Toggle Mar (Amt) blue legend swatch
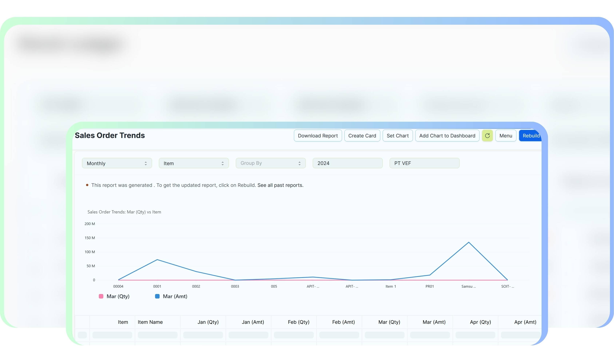 [x=157, y=296]
